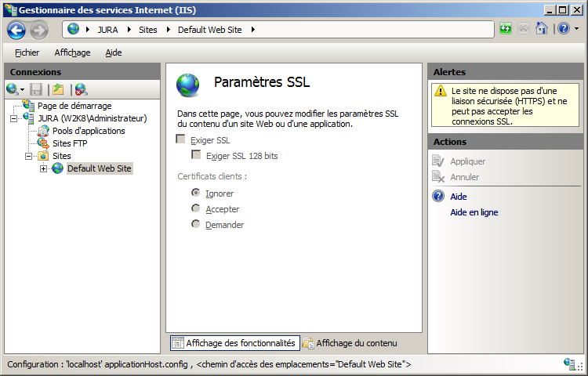This screenshot has height=376, width=588.
Task: Click the status bar network icon
Action: [570, 364]
